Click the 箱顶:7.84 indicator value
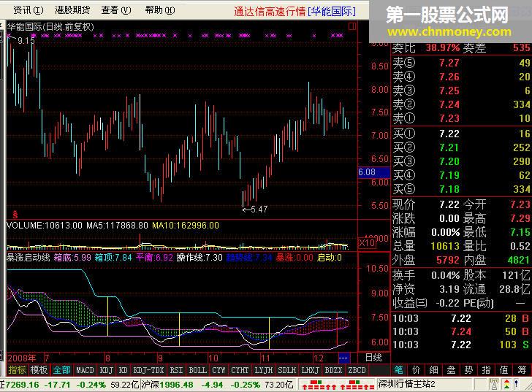Image resolution: width=532 pixels, height=392 pixels. pyautogui.click(x=113, y=258)
